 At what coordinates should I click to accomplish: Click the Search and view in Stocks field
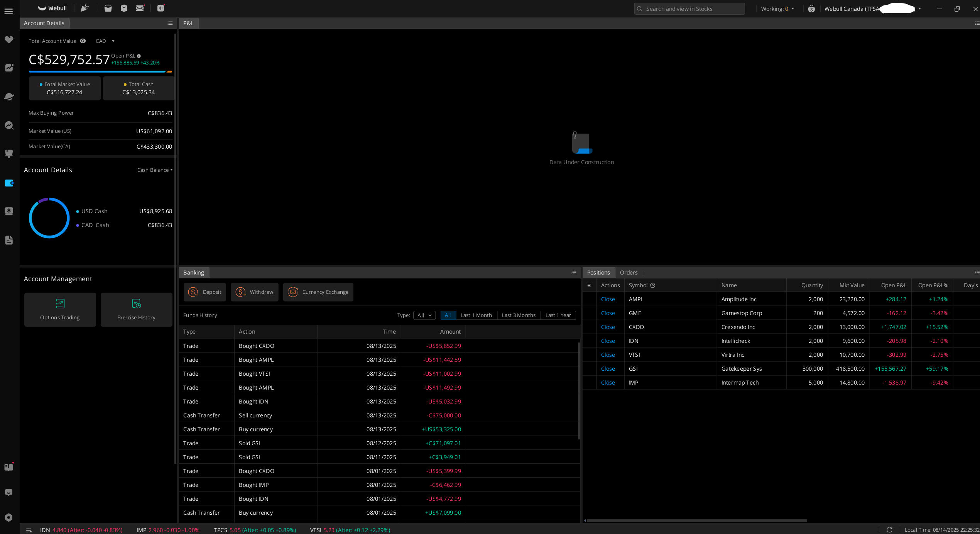point(689,8)
